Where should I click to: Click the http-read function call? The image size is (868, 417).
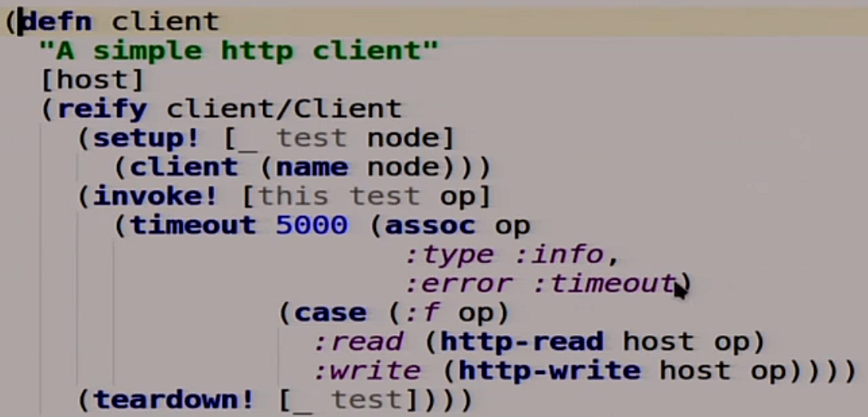522,342
